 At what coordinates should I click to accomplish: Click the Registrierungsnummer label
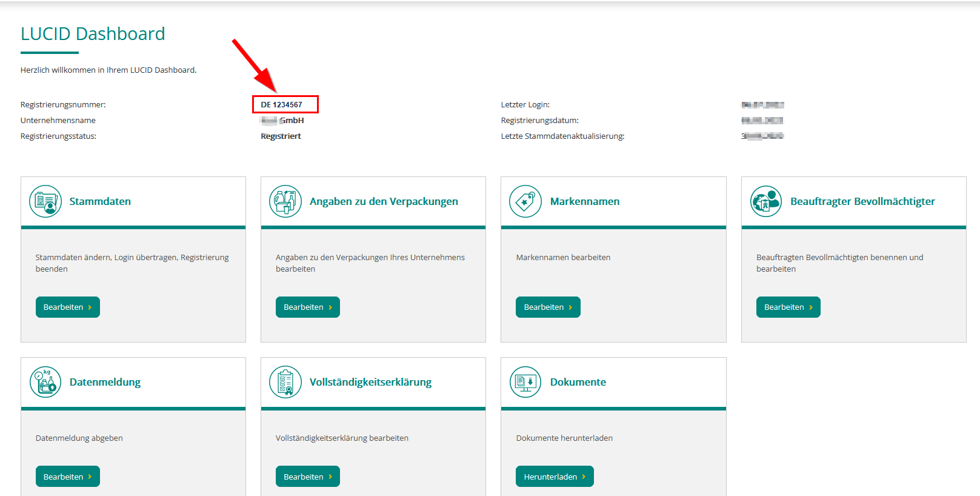(63, 104)
